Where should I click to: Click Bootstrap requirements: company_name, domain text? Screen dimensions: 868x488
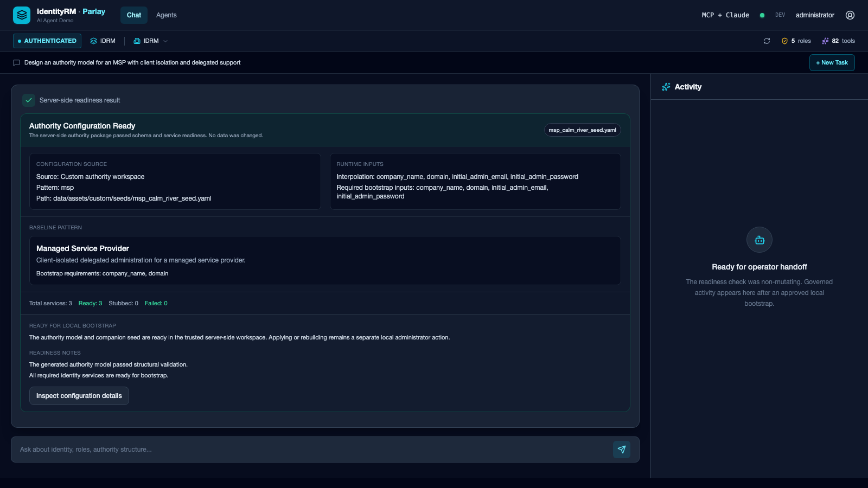click(x=102, y=274)
